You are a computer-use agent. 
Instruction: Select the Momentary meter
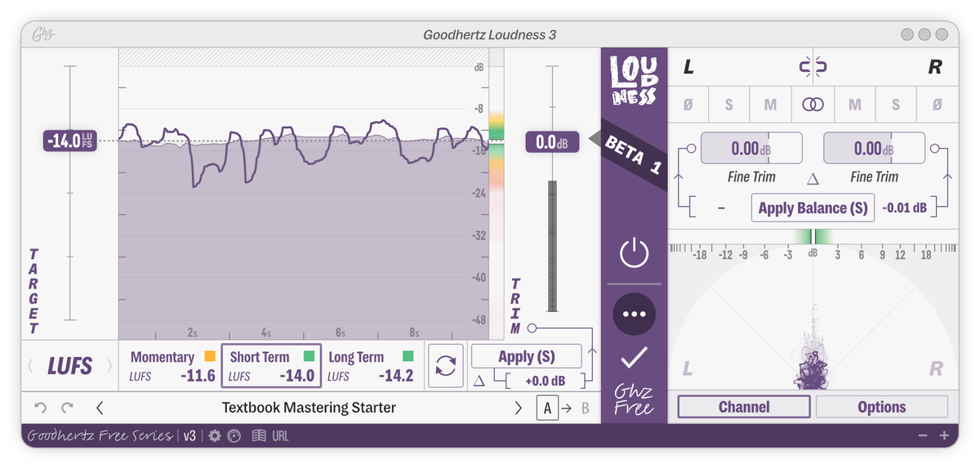(x=172, y=366)
